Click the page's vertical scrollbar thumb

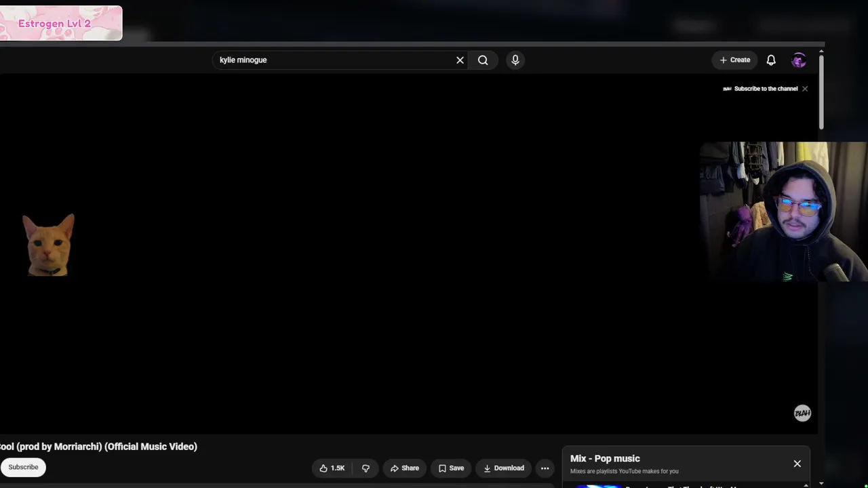(821, 91)
